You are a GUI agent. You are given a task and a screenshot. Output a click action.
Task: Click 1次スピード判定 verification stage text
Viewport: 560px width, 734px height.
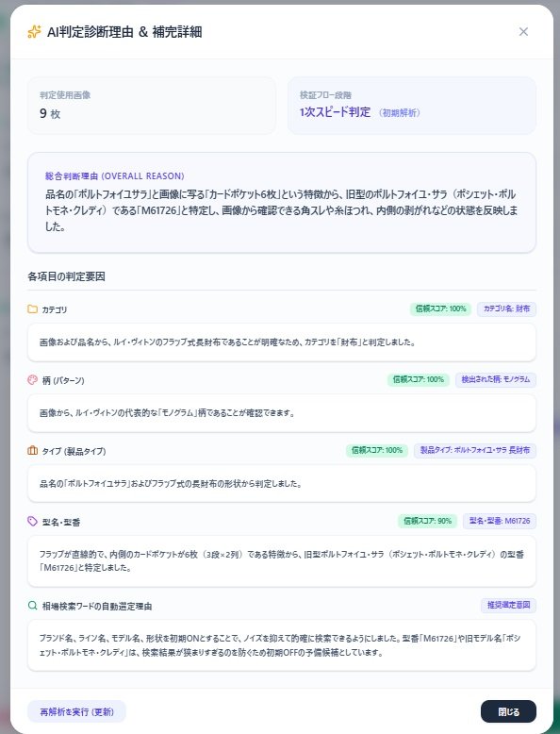click(335, 112)
